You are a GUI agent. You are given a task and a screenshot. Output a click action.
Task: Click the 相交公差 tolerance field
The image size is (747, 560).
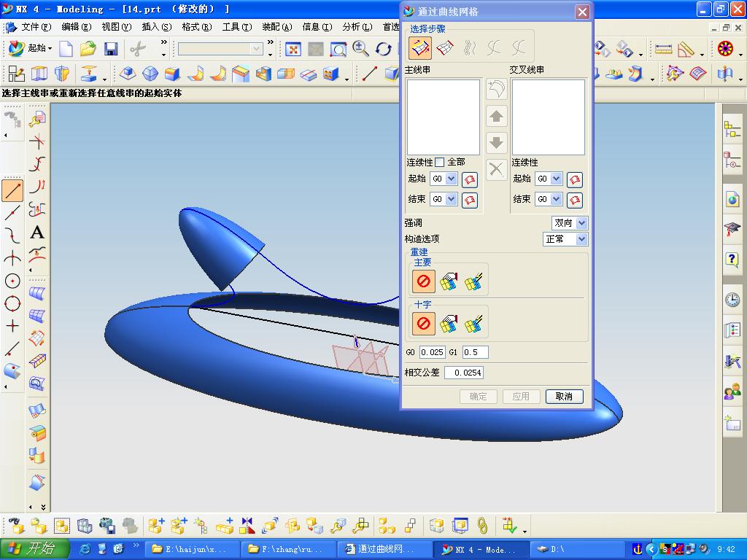[x=463, y=373]
